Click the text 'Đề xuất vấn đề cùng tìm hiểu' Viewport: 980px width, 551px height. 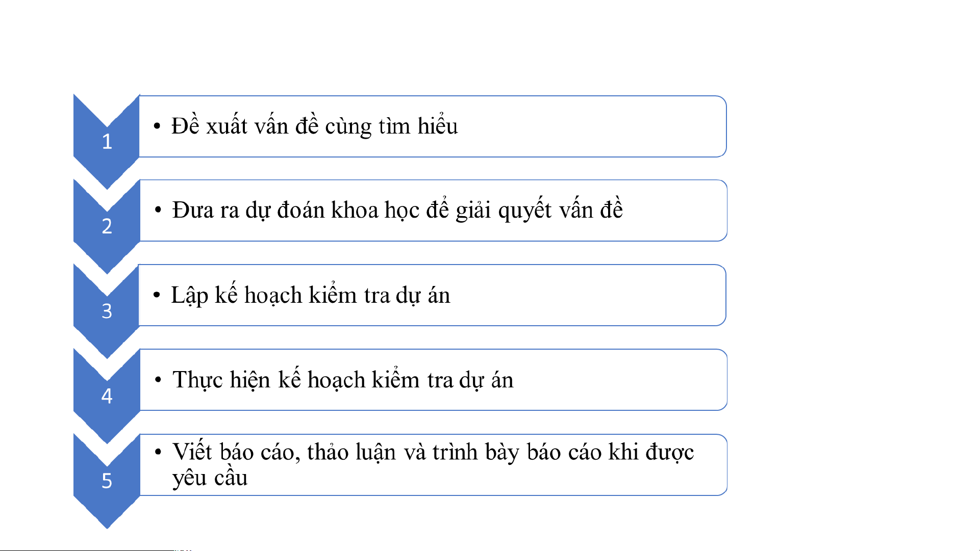314,126
